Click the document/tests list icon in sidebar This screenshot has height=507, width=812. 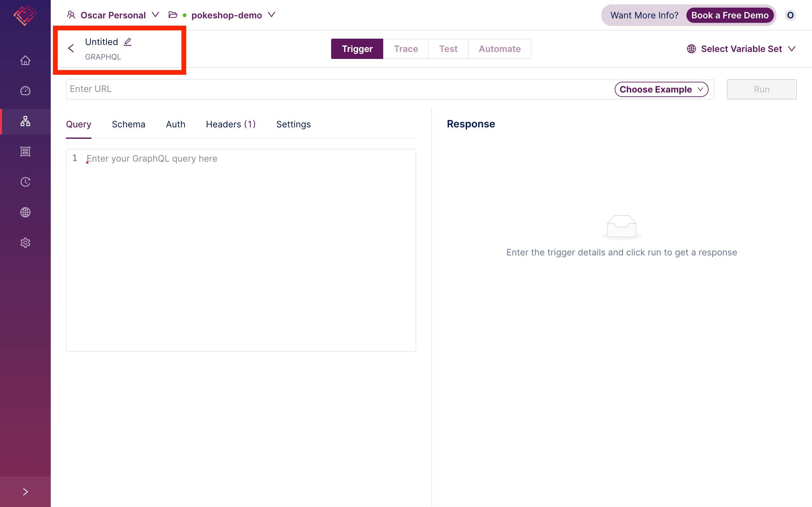tap(25, 151)
